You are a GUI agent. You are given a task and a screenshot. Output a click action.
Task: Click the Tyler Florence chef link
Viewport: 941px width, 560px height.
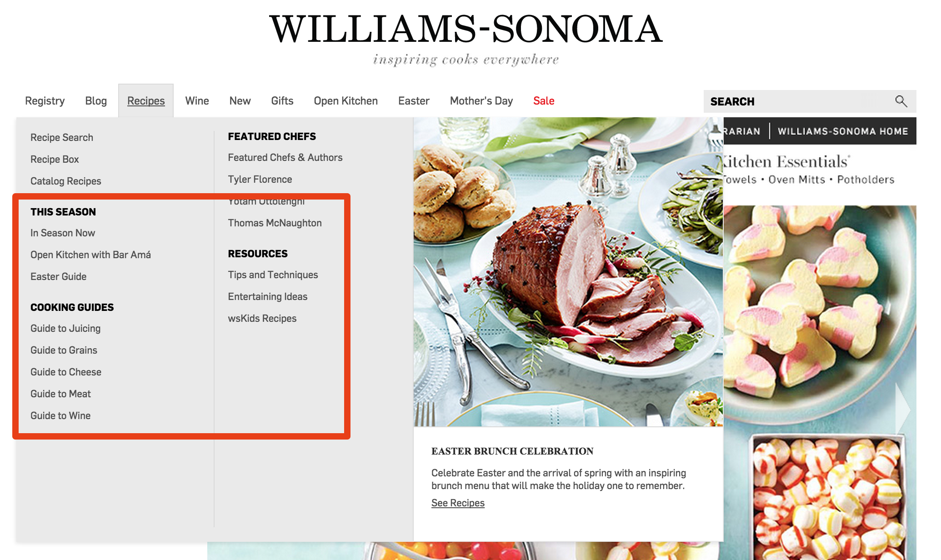click(x=260, y=179)
